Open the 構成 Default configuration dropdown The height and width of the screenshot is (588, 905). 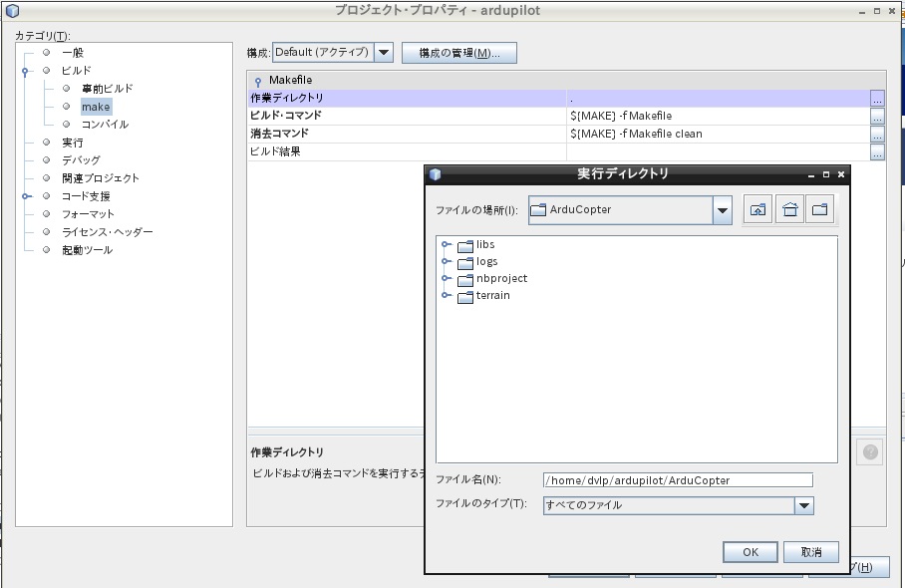[384, 53]
